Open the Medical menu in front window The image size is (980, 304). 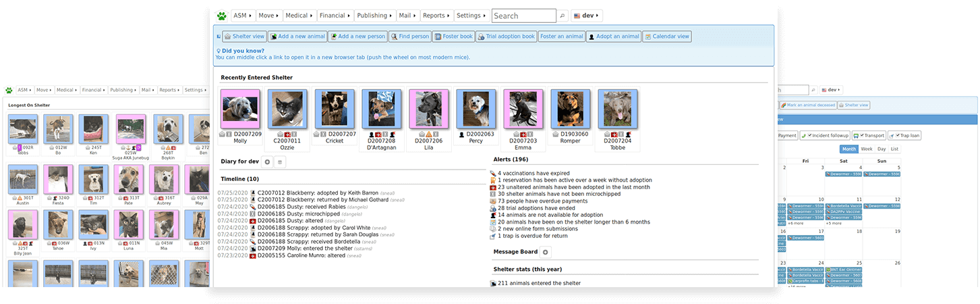click(299, 16)
